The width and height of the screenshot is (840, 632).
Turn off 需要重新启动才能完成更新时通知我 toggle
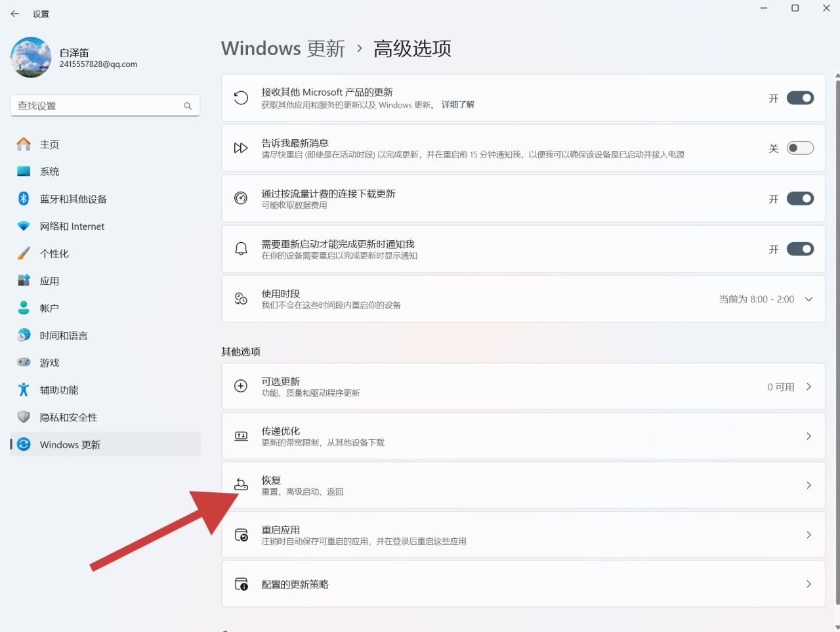[x=800, y=249]
